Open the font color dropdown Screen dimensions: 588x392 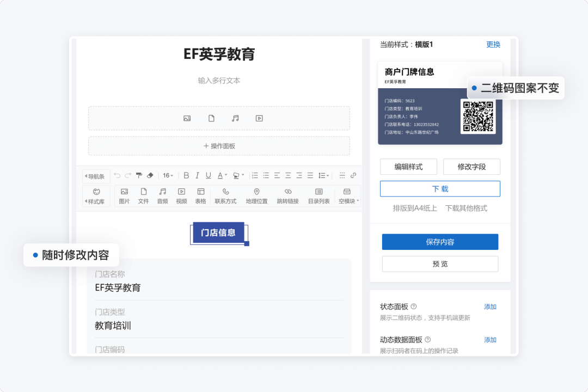pyautogui.click(x=223, y=175)
